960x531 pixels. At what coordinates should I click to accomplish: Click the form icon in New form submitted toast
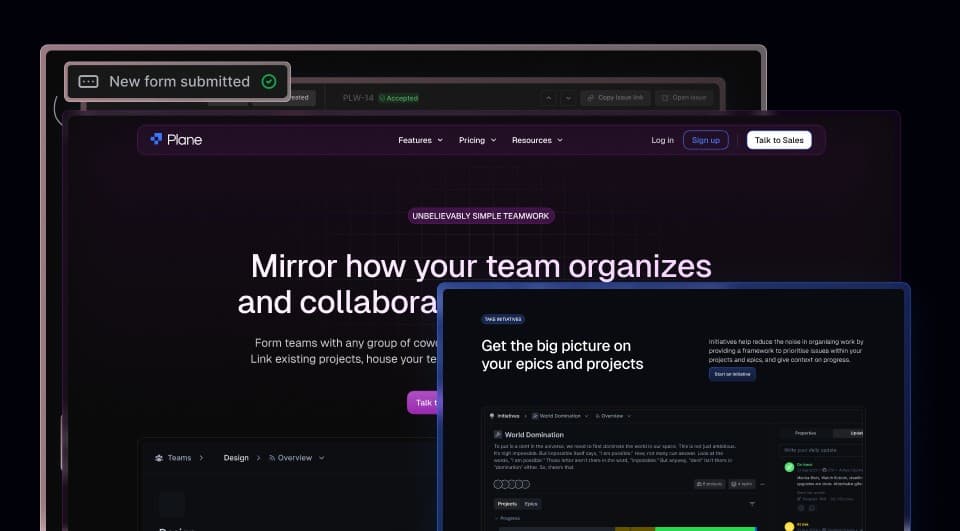click(89, 81)
